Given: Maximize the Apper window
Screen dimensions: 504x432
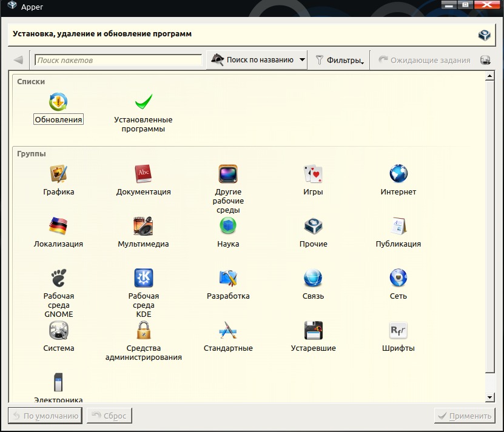Looking at the screenshot, I should coord(465,5).
